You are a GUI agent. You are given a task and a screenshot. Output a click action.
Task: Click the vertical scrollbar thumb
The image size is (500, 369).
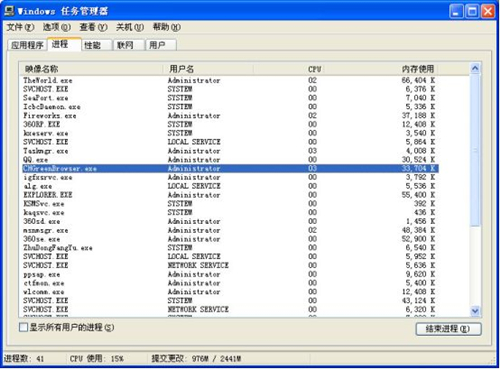[475, 150]
